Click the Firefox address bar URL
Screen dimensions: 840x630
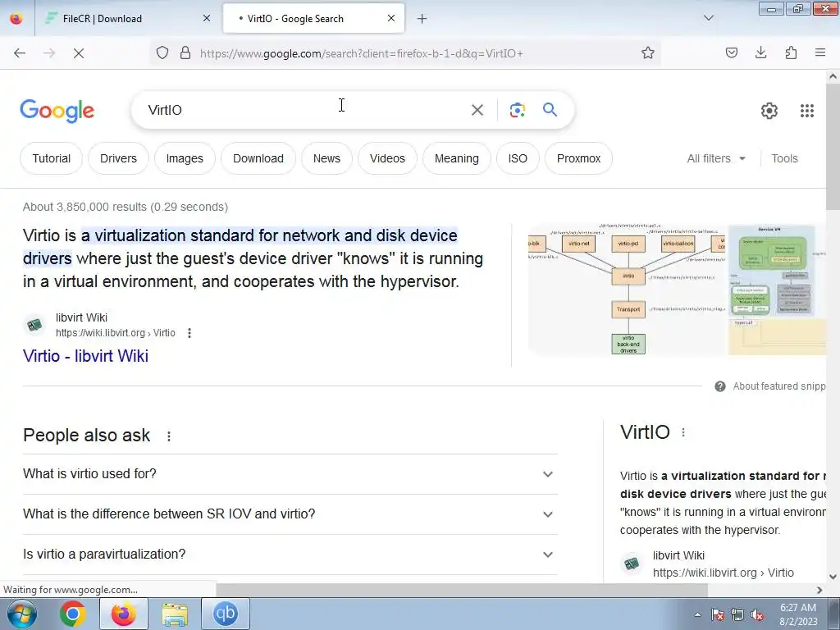coord(361,53)
